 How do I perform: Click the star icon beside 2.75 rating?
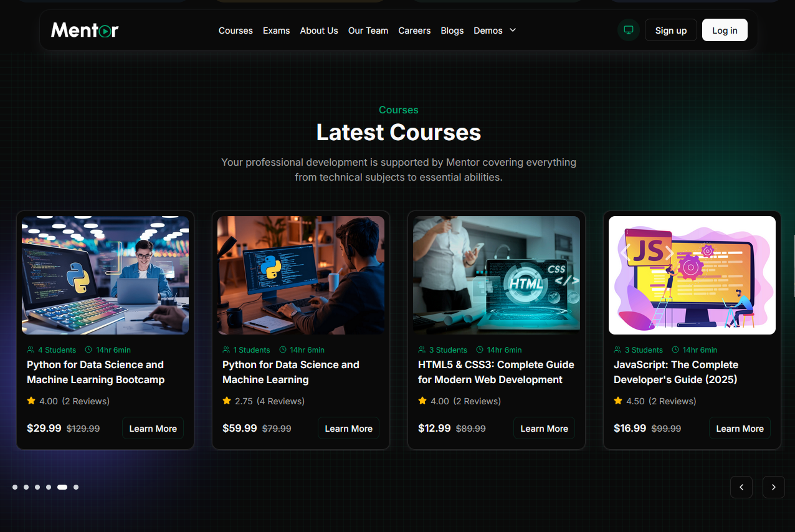[227, 401]
